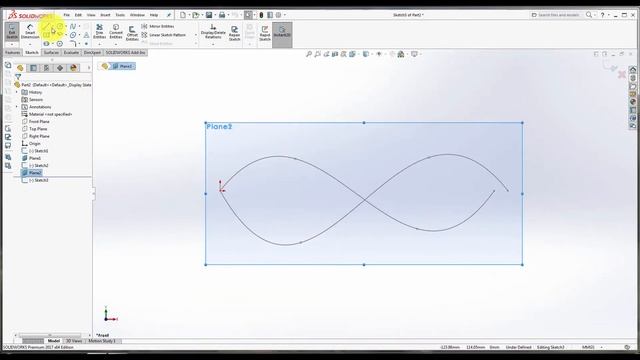Viewport: 640px width, 360px height.
Task: Open the DisplayManager tab
Action: (x=73, y=68)
